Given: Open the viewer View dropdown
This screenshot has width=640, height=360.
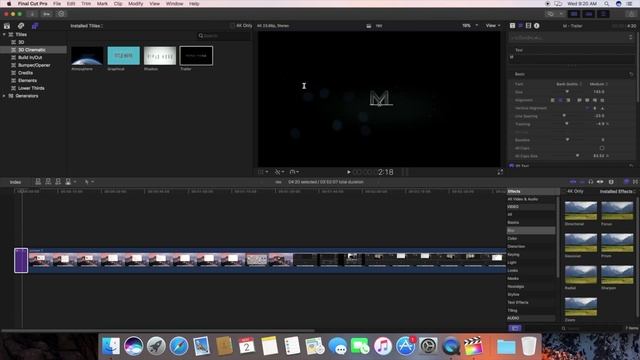Looking at the screenshot, I should [493, 26].
